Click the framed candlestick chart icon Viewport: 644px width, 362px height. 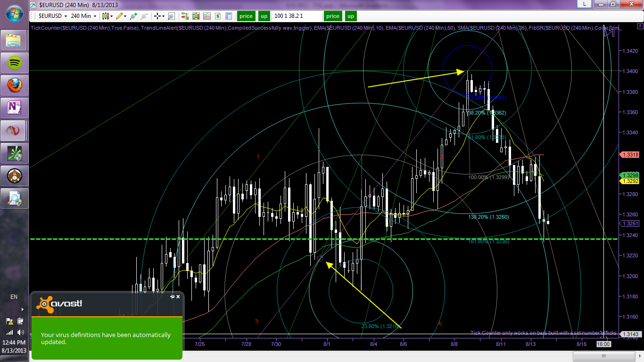click(x=195, y=16)
